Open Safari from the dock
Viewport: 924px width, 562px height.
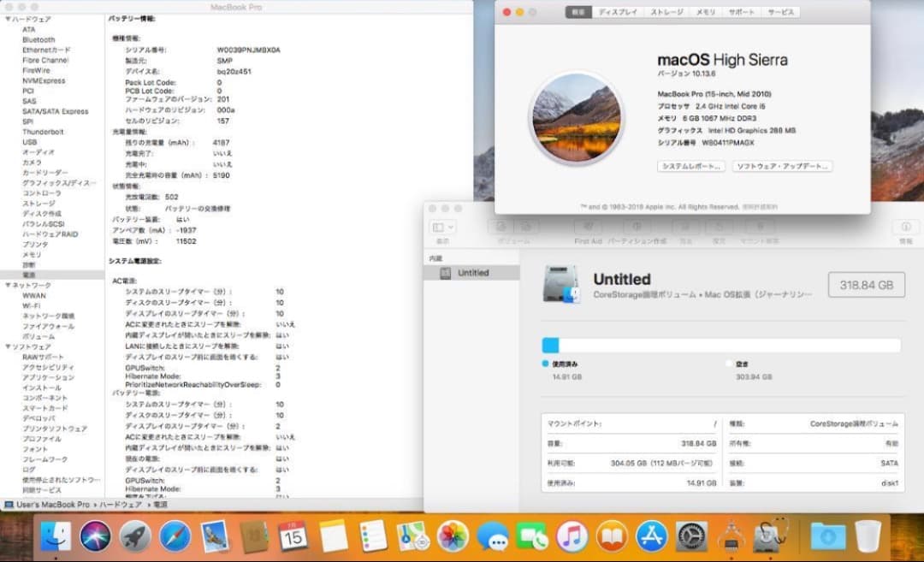(x=175, y=536)
